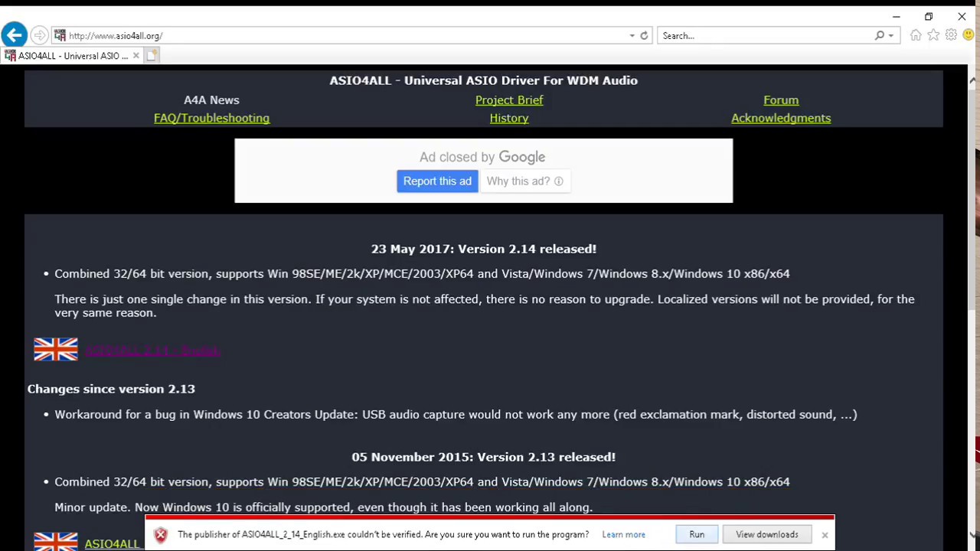Open the Home page icon
Viewport: 980px width, 551px height.
click(x=916, y=35)
